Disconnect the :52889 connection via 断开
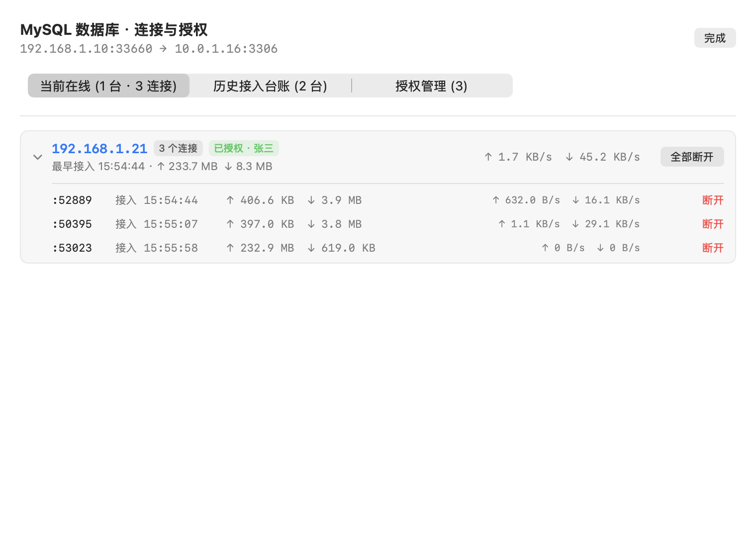The width and height of the screenshot is (756, 557). pos(713,200)
